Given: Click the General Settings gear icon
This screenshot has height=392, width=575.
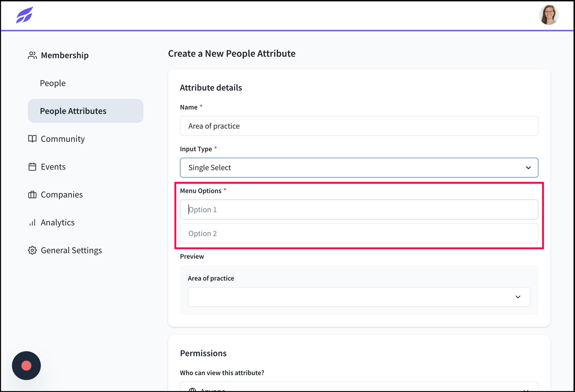Looking at the screenshot, I should pyautogui.click(x=32, y=250).
